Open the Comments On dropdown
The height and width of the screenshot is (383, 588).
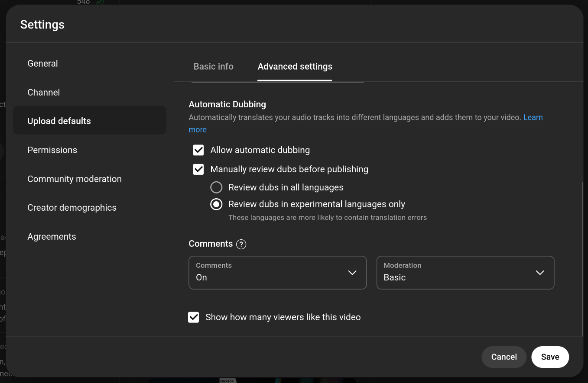(277, 273)
